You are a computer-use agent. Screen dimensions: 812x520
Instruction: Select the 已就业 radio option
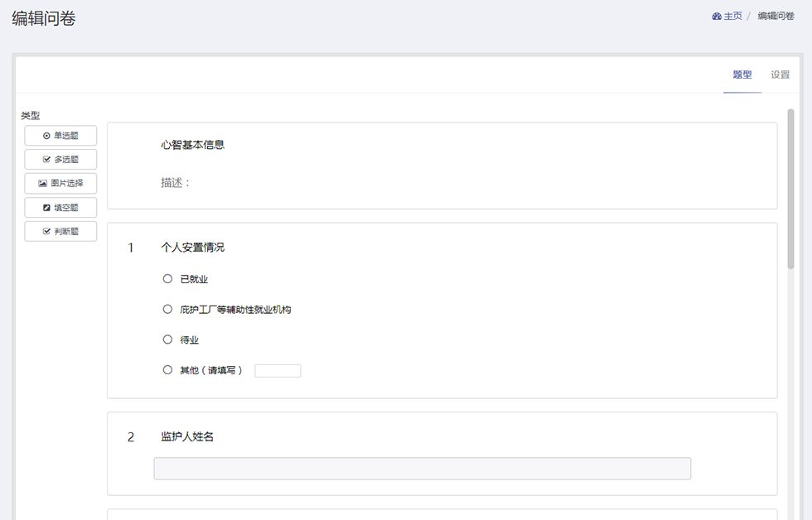pos(167,279)
